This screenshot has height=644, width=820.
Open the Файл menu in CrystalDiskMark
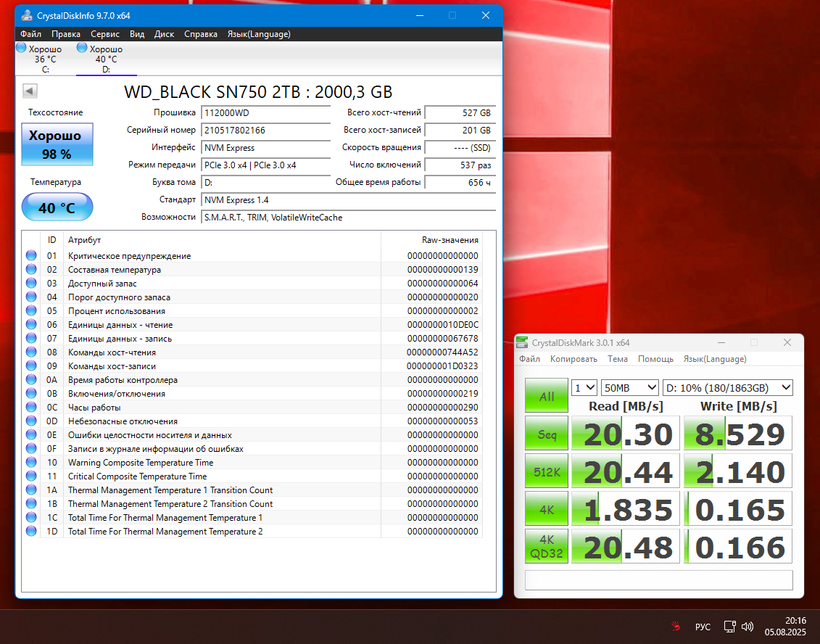click(529, 359)
